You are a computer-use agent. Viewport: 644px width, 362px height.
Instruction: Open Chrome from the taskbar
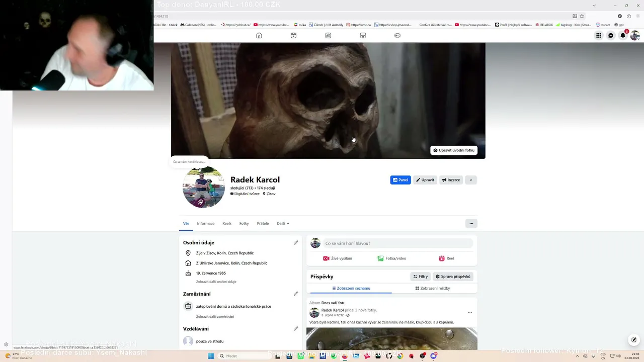pyautogui.click(x=400, y=356)
